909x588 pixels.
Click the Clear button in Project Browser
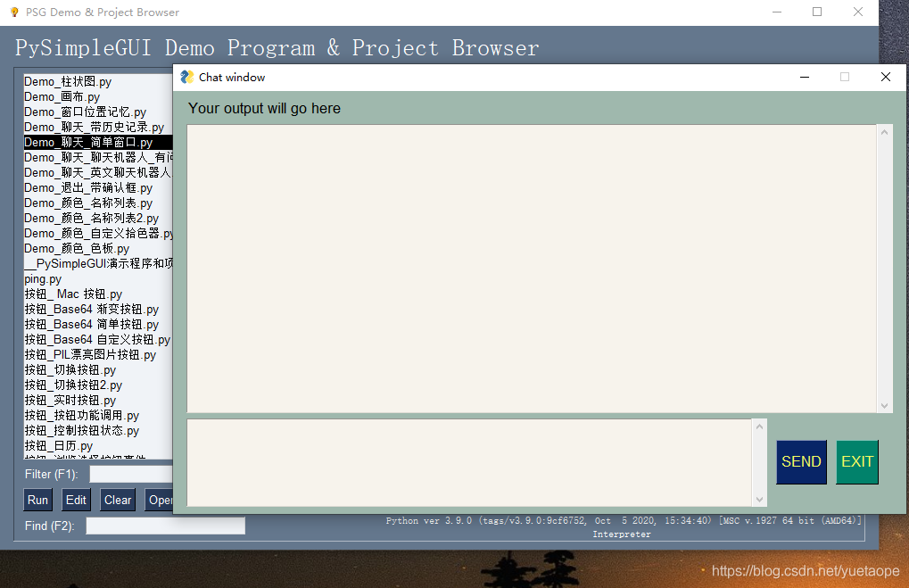click(x=118, y=500)
